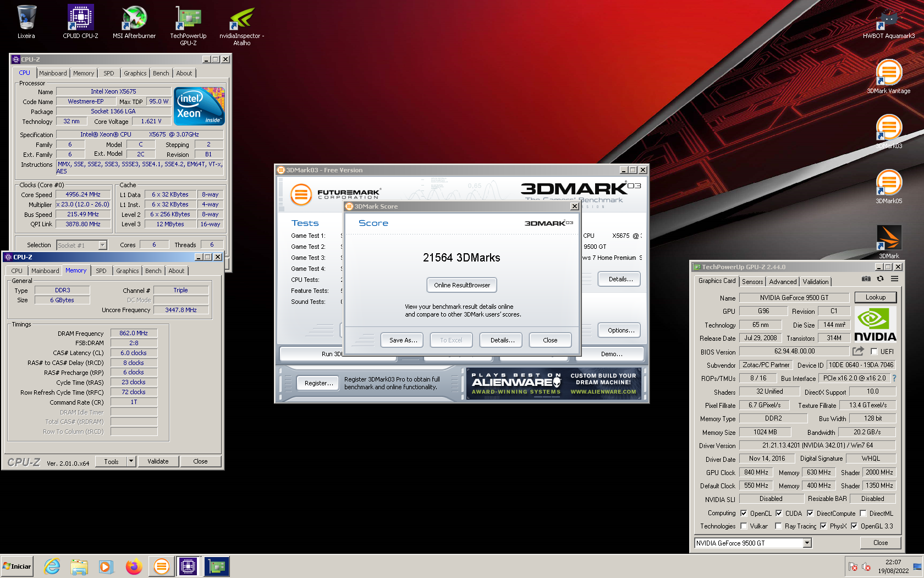The width and height of the screenshot is (924, 578).
Task: Switch to CPU-Z taskbar button
Action: pos(188,566)
